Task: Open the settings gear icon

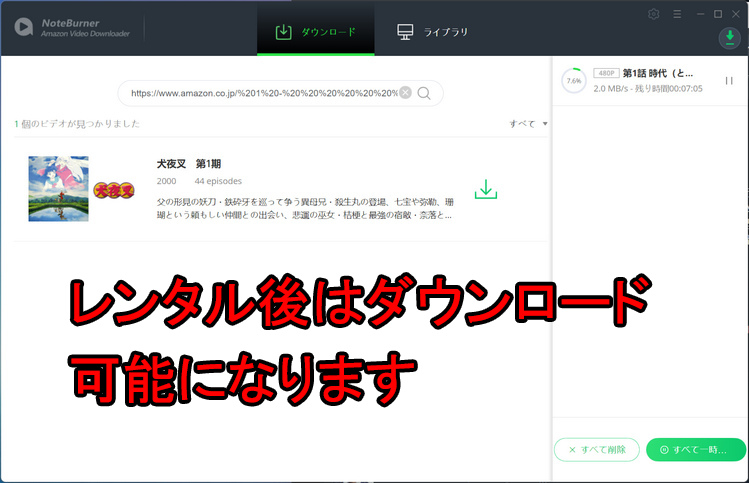Action: pos(653,14)
